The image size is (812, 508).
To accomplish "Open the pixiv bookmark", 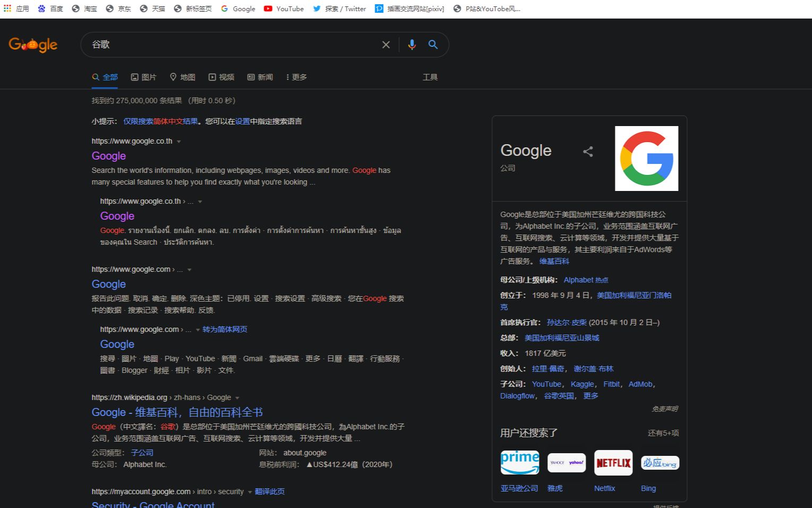I will pyautogui.click(x=410, y=9).
